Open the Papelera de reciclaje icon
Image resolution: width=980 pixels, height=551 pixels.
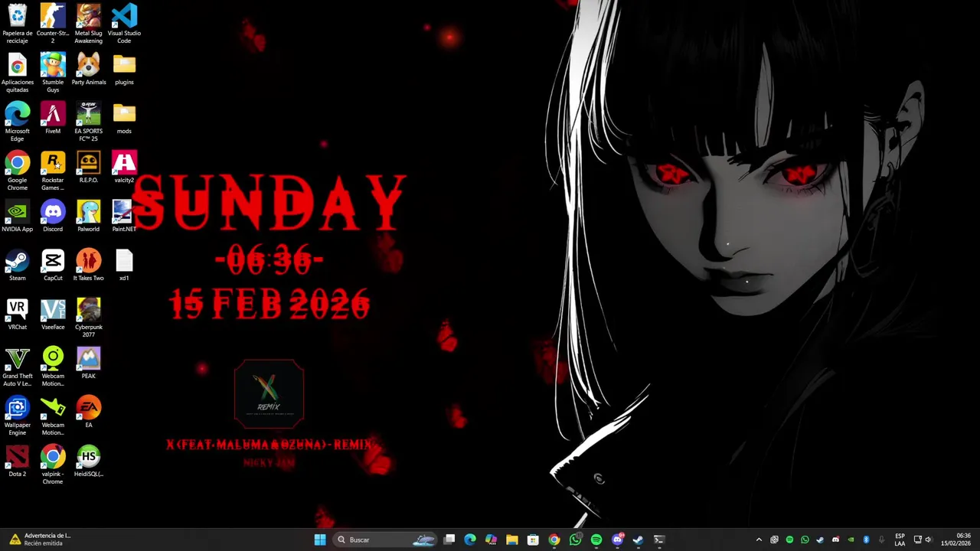[17, 23]
